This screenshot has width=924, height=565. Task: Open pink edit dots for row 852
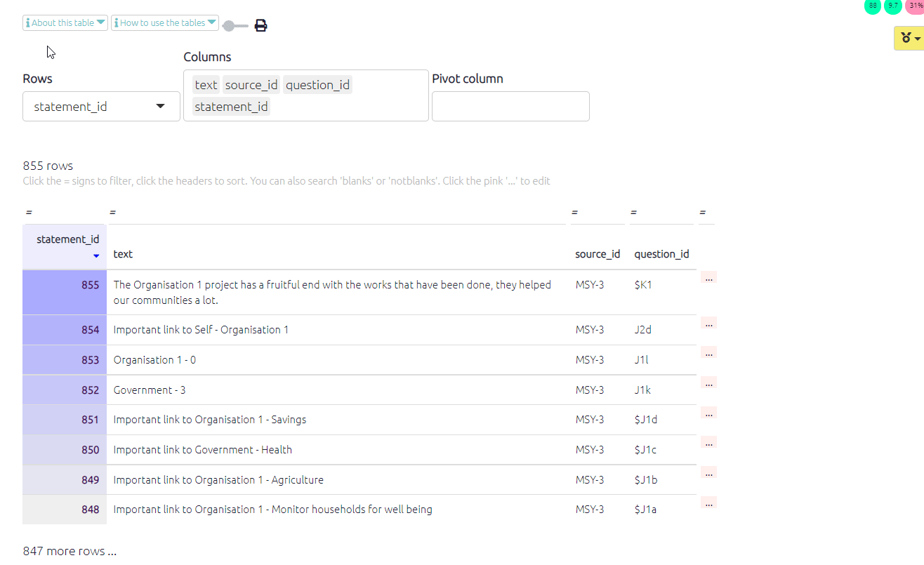tap(708, 383)
